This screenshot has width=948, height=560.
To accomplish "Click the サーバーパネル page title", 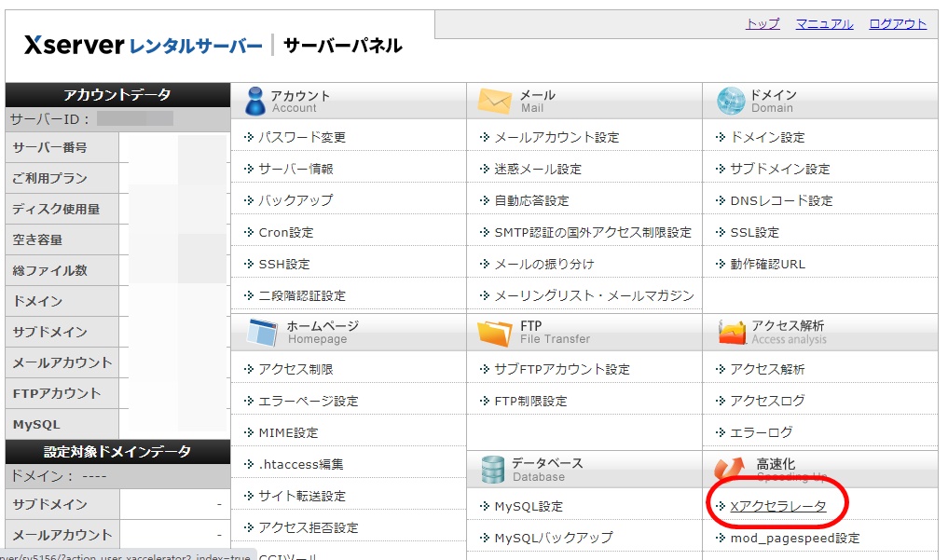I will click(x=343, y=46).
